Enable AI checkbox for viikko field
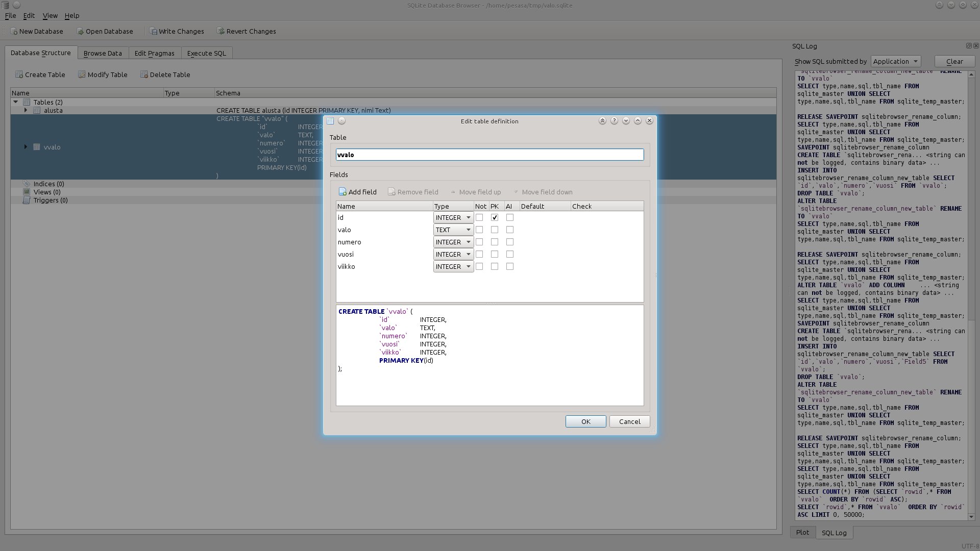The height and width of the screenshot is (551, 980). tap(510, 266)
